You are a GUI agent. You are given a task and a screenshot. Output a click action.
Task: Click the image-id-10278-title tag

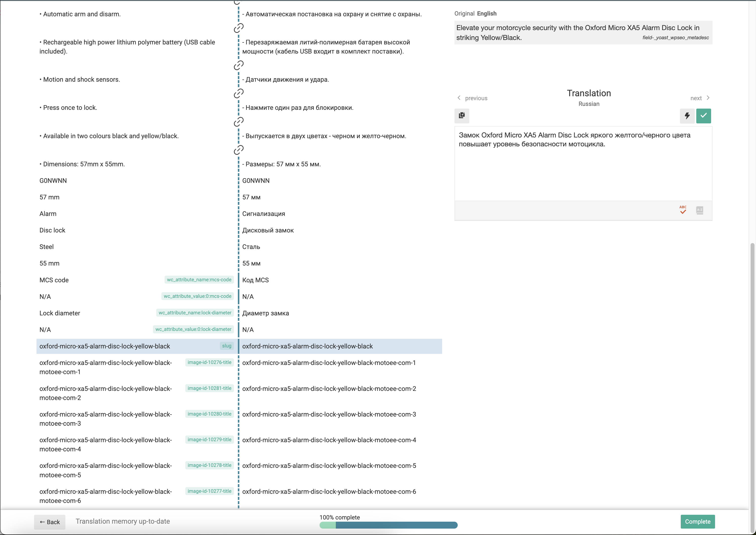tap(209, 465)
